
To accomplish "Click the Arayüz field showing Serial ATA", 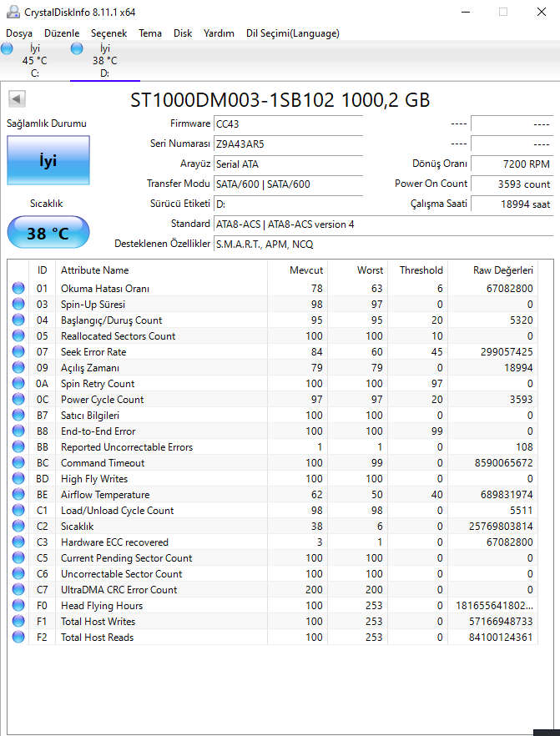I will pyautogui.click(x=288, y=164).
